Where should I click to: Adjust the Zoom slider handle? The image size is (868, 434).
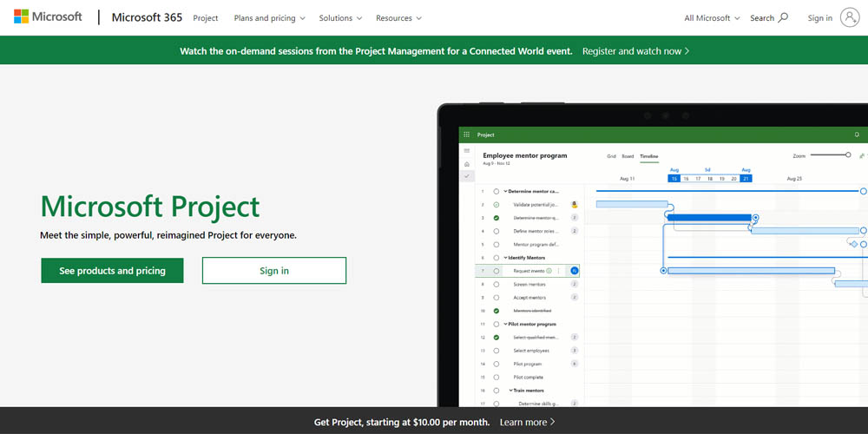[848, 155]
